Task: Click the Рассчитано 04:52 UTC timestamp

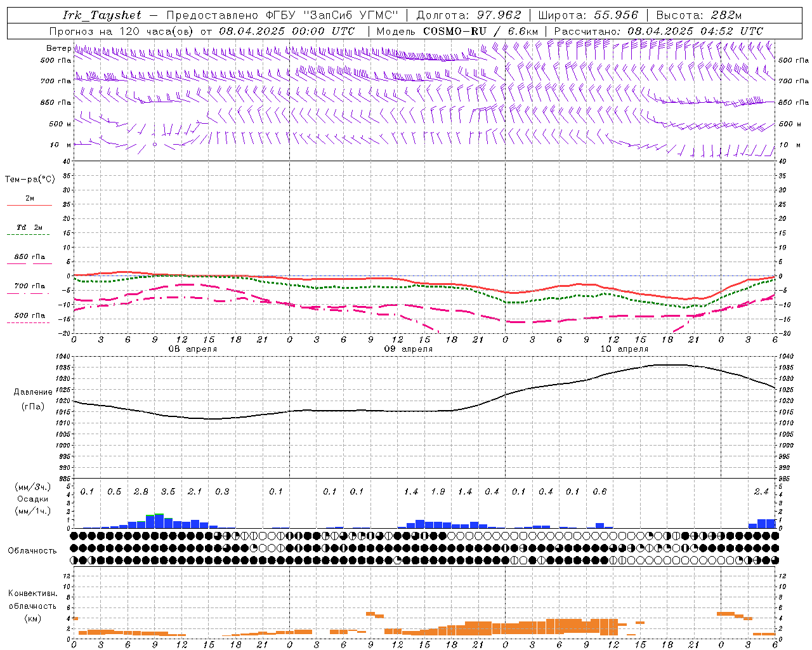Action: (658, 31)
